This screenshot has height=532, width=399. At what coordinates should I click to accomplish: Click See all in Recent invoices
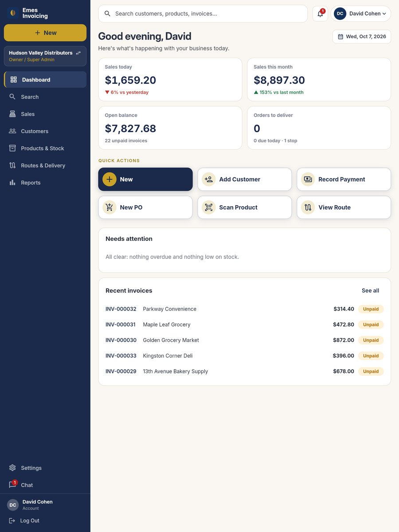pyautogui.click(x=370, y=291)
